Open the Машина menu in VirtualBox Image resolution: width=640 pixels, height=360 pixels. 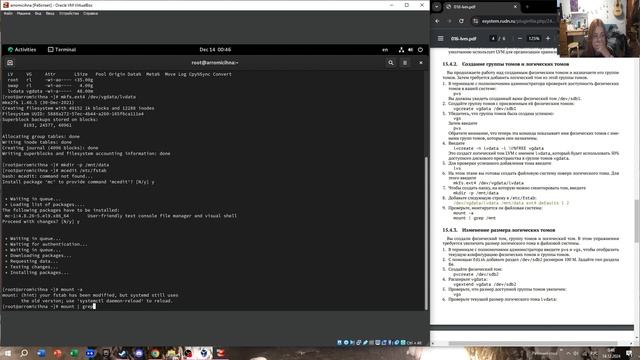click(x=24, y=13)
